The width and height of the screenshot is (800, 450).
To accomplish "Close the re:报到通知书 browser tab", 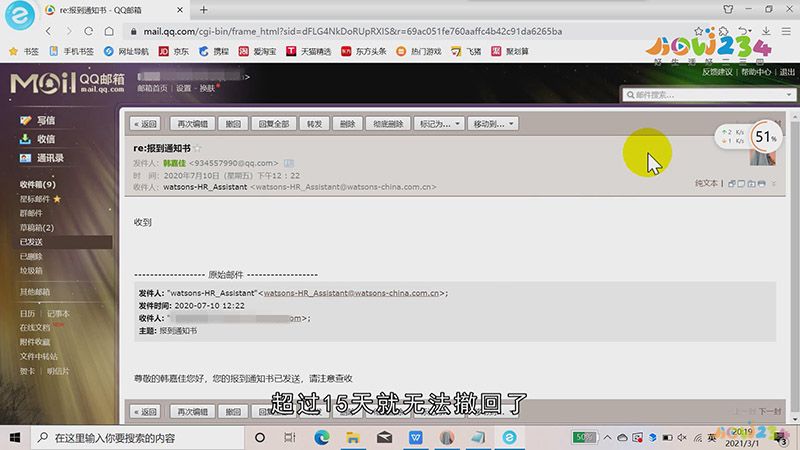I will click(180, 10).
